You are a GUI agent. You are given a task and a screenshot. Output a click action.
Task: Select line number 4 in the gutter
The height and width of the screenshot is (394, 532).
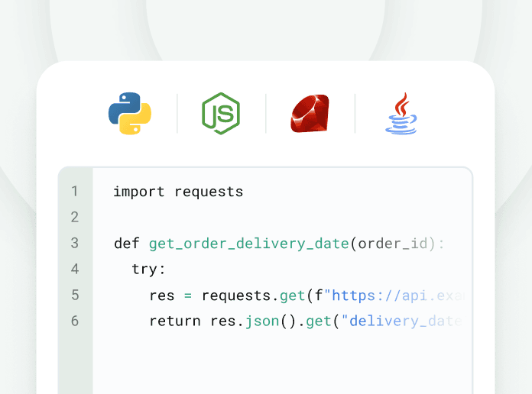tap(75, 270)
